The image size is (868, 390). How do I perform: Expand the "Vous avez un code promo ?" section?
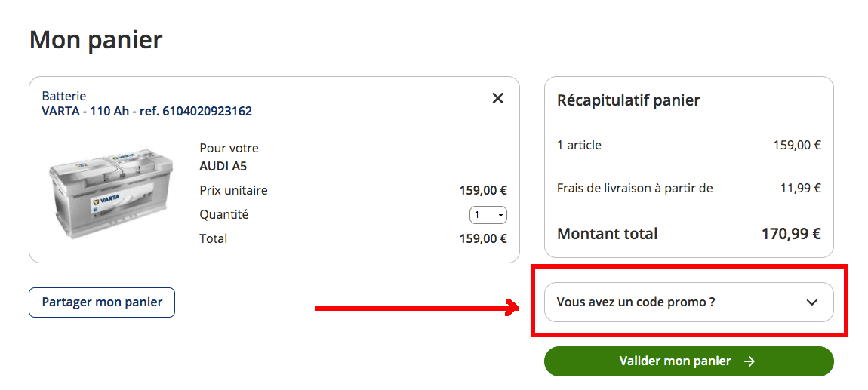point(636,302)
